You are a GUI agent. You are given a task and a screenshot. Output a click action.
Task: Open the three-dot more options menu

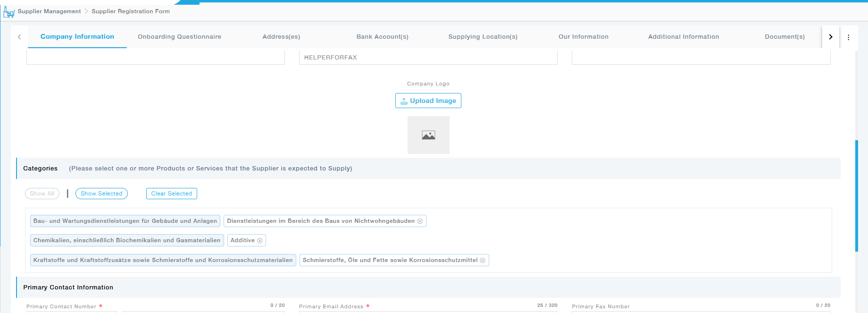[848, 37]
